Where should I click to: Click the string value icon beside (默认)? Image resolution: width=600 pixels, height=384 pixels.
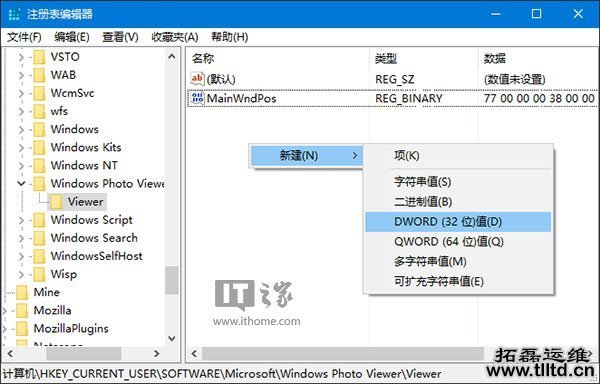click(x=197, y=79)
